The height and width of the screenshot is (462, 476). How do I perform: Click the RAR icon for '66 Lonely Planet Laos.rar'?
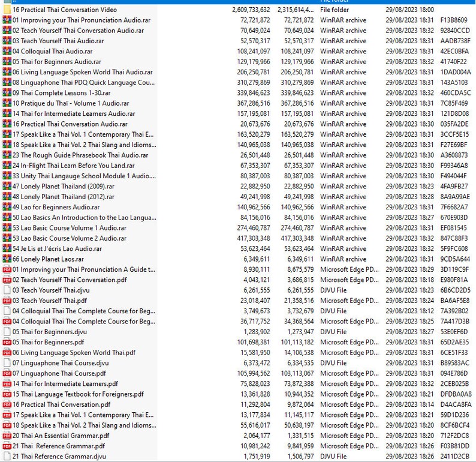(7, 259)
